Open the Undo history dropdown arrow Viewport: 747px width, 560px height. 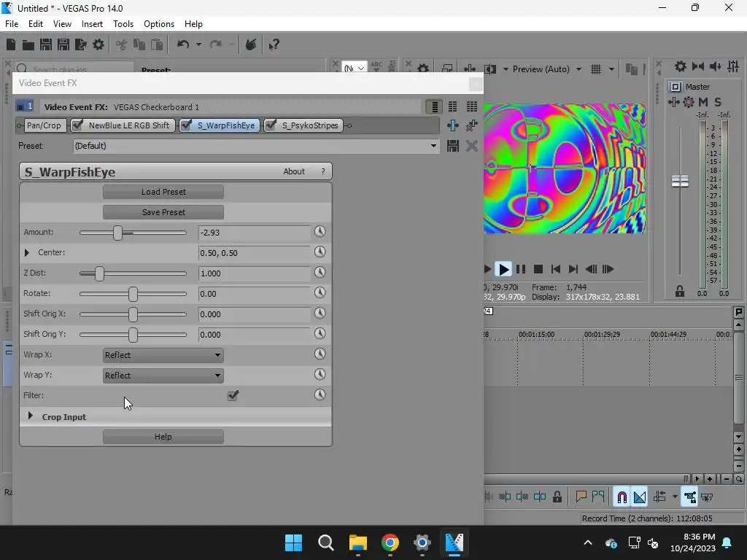[x=198, y=44]
